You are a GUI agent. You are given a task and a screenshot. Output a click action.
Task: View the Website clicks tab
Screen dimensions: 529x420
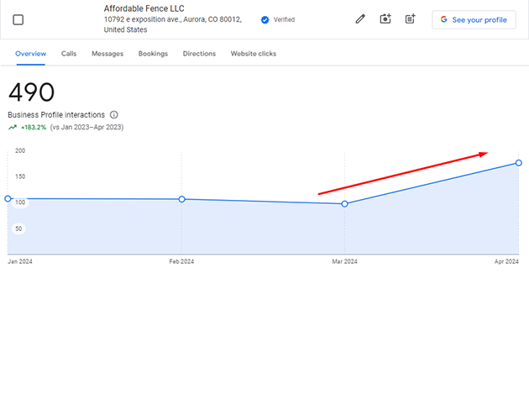click(x=254, y=54)
